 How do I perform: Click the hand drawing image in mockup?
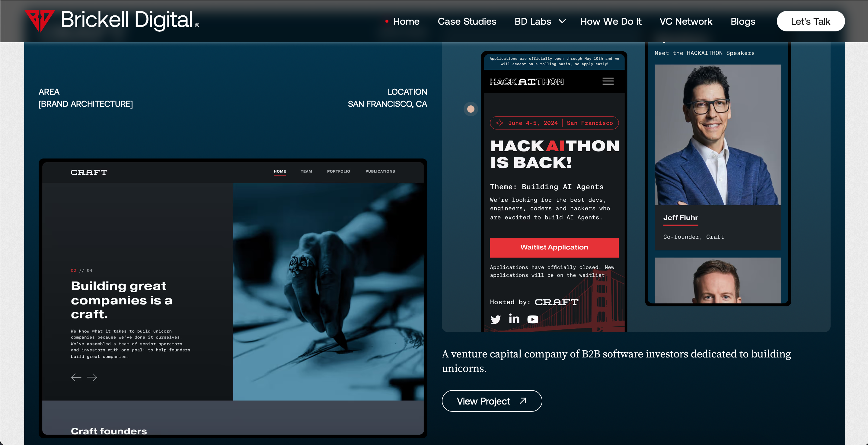click(x=328, y=292)
